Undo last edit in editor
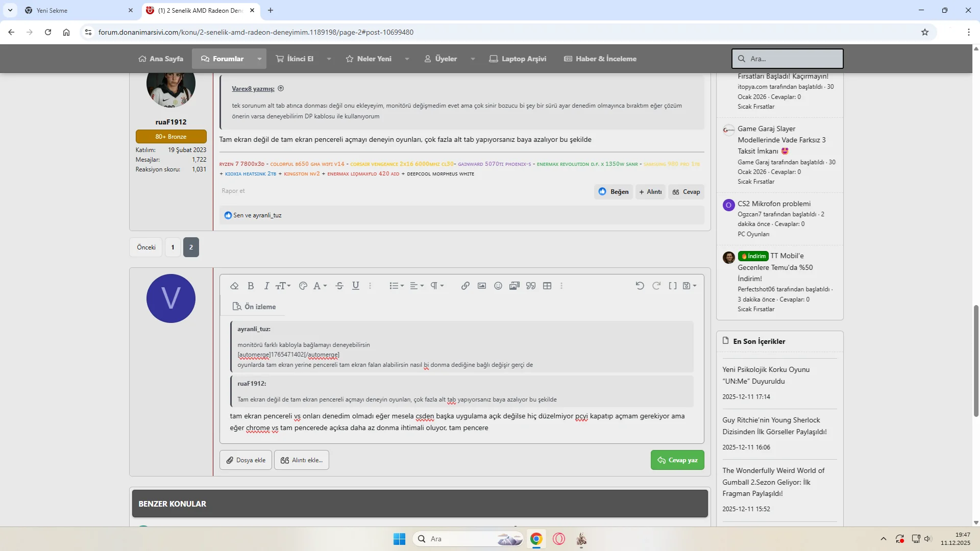This screenshot has height=551, width=980. click(x=640, y=286)
